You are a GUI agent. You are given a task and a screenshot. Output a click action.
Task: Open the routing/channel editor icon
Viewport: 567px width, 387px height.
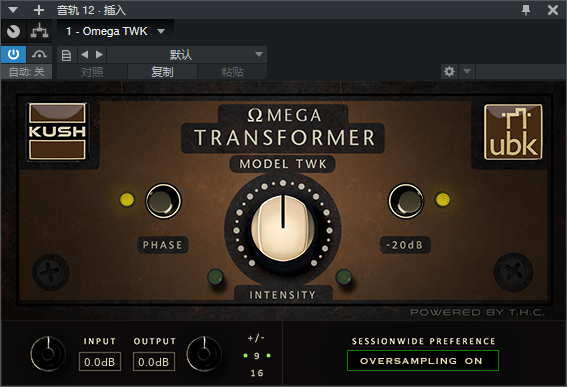point(39,31)
